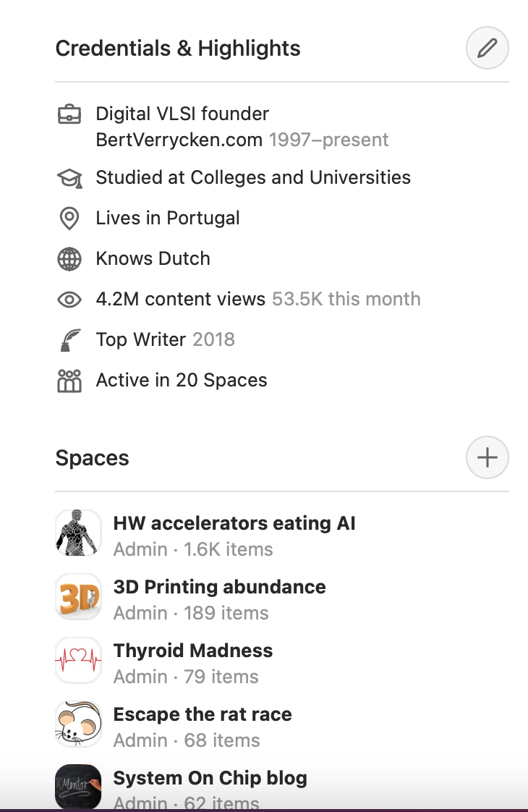Open the BertVerrycken.com credential link
The image size is (528, 812).
(x=179, y=140)
